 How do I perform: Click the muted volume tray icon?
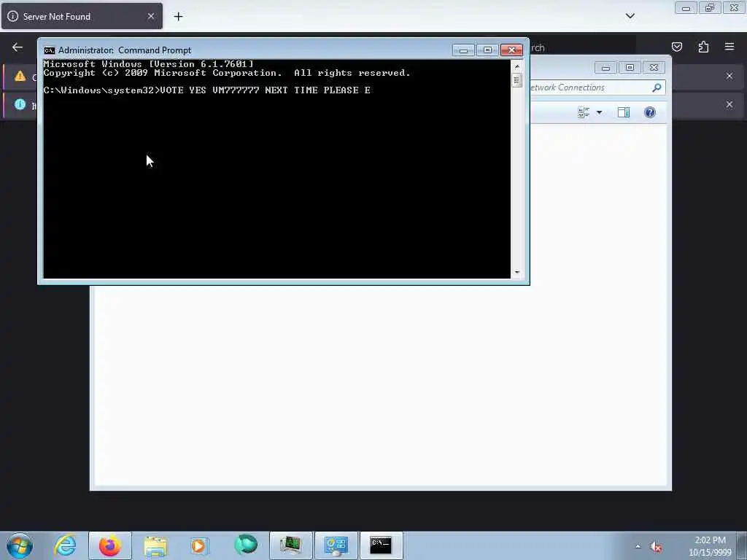click(x=656, y=547)
